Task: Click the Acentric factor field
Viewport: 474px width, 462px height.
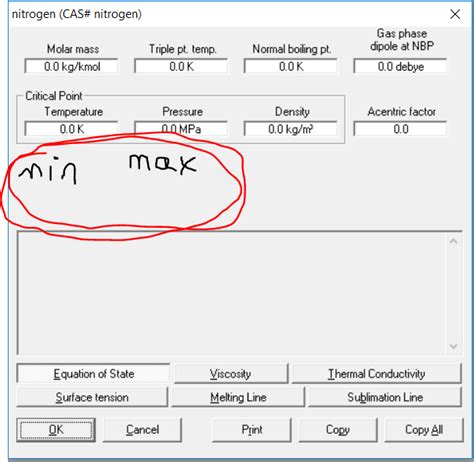Action: (x=400, y=129)
